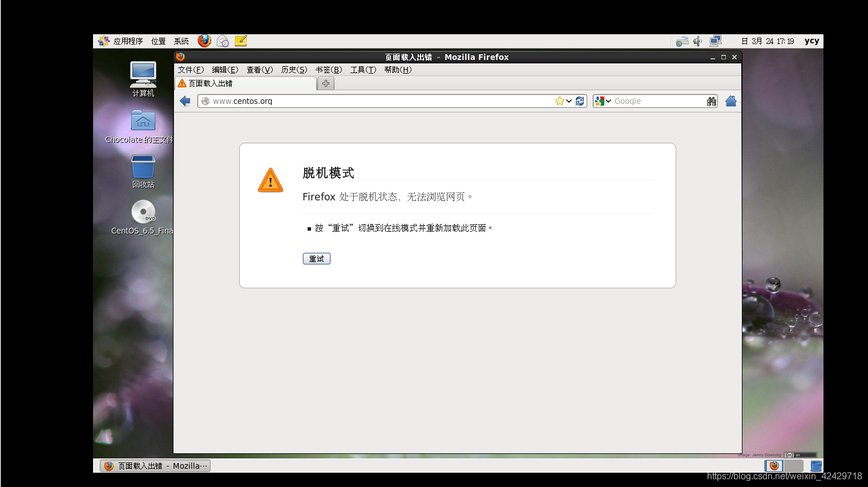Select the 回收站 trash desktop icon
Viewport: 868px width, 487px height.
pyautogui.click(x=143, y=172)
